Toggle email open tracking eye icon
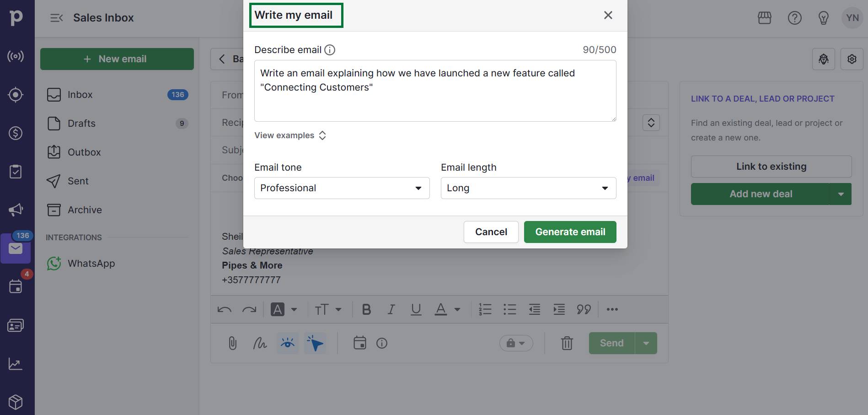Viewport: 868px width, 415px height. (288, 343)
